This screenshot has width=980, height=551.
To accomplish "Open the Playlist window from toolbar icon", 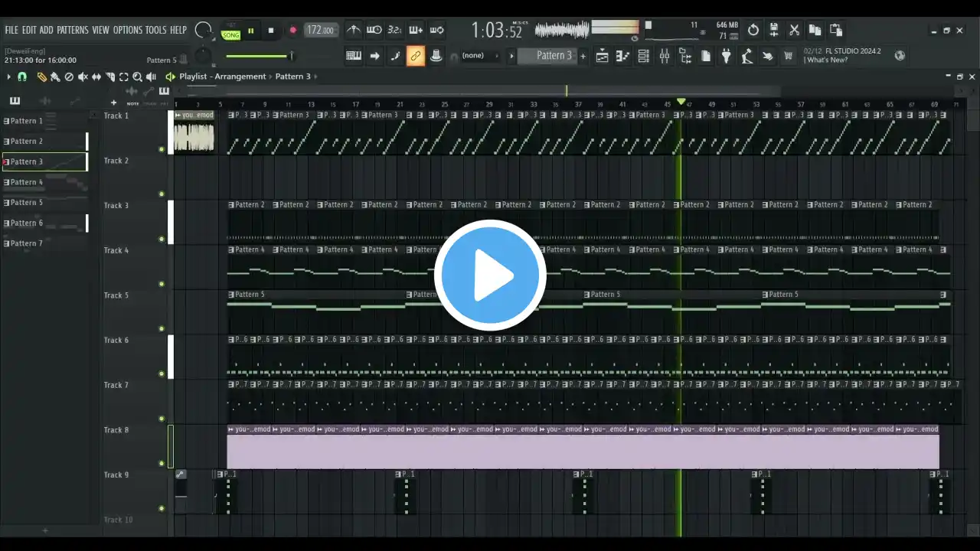I will [x=602, y=56].
